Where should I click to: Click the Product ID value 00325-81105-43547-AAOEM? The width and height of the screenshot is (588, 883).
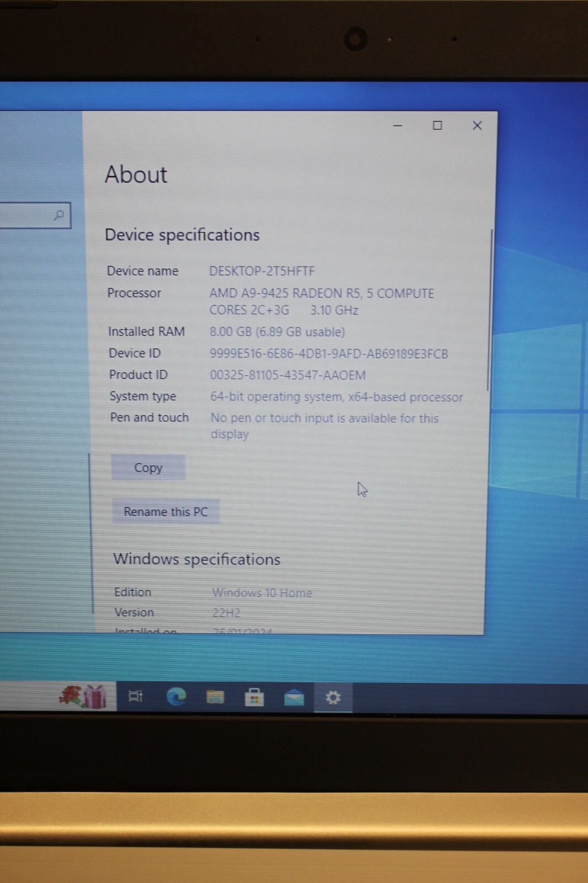pos(288,375)
